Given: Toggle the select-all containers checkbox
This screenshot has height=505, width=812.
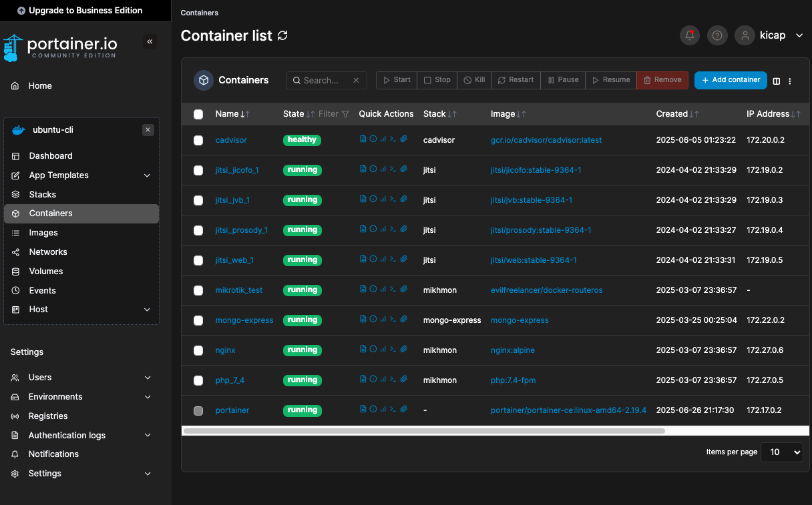Looking at the screenshot, I should point(198,114).
